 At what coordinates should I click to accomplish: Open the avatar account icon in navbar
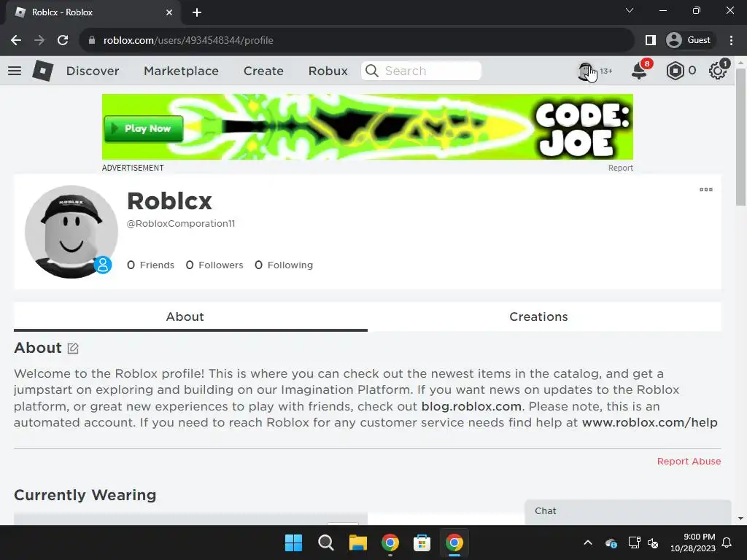(x=586, y=71)
